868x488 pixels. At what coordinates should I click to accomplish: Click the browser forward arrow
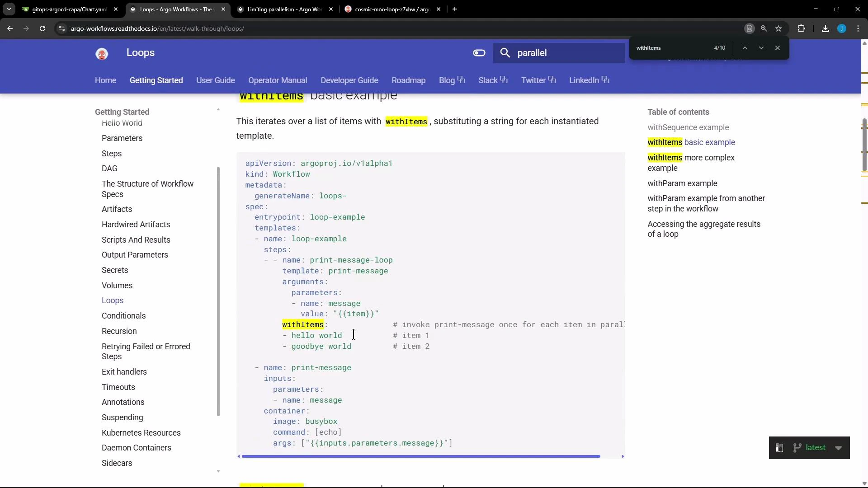click(x=26, y=28)
